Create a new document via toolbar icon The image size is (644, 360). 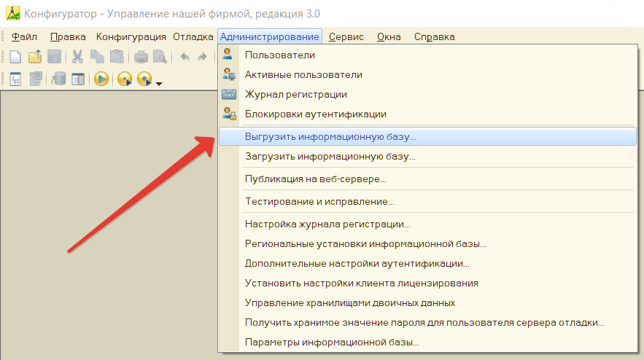pos(15,57)
